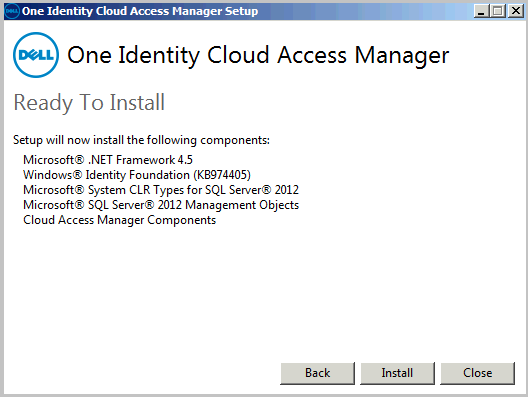
Task: Click the One Identity Cloud Access Manager heading
Action: (258, 56)
